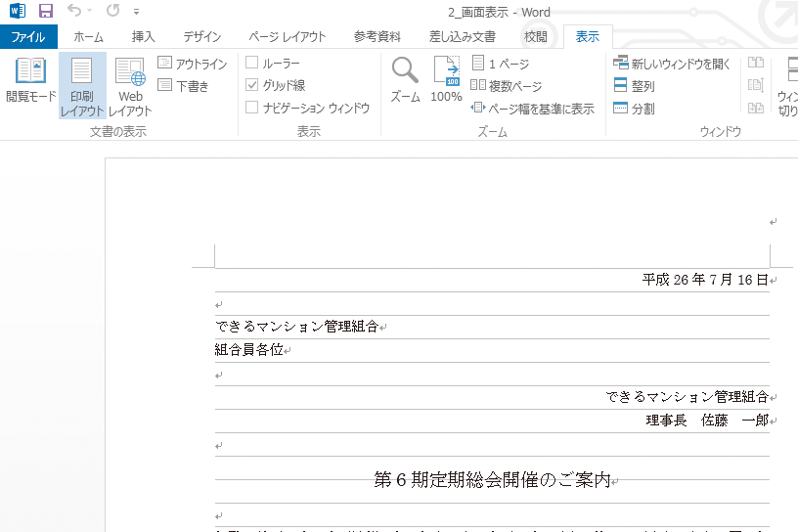The image size is (798, 532).
Task: Click the date text 平成 26 年 7 月 16 日
Action: [705, 280]
